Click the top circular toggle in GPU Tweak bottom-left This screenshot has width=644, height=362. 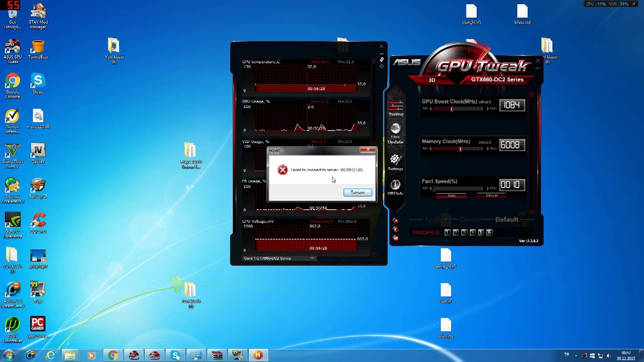pyautogui.click(x=395, y=221)
